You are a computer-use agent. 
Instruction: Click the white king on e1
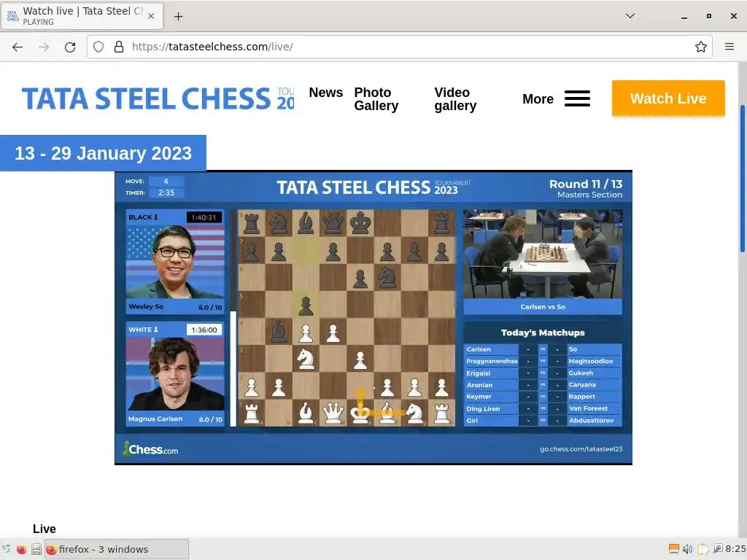360,413
